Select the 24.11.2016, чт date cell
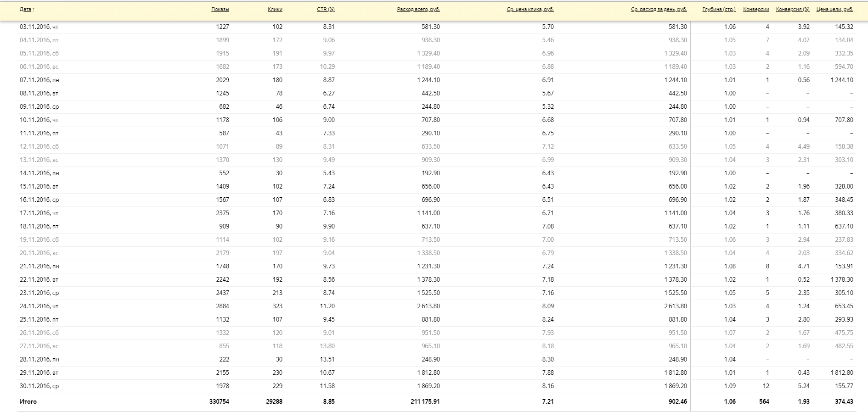The image size is (868, 417). point(39,306)
